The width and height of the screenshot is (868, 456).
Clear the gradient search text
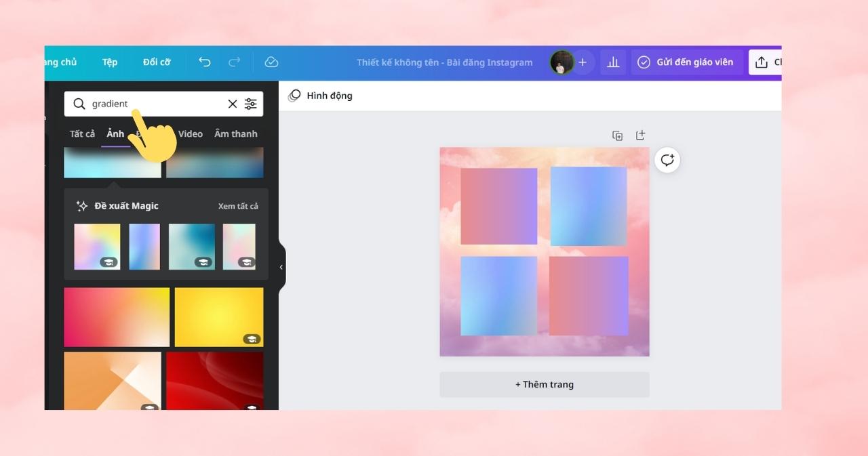point(233,104)
